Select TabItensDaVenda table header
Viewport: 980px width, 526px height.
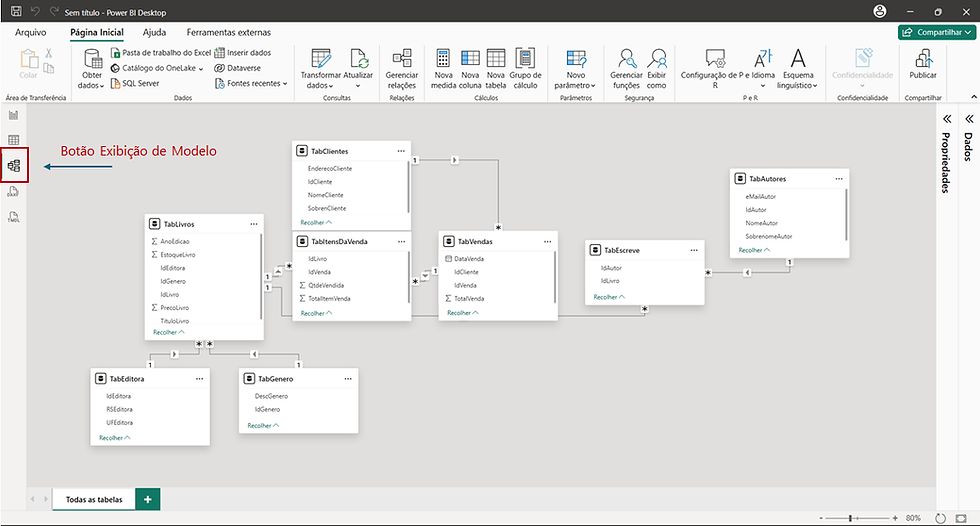coord(351,241)
